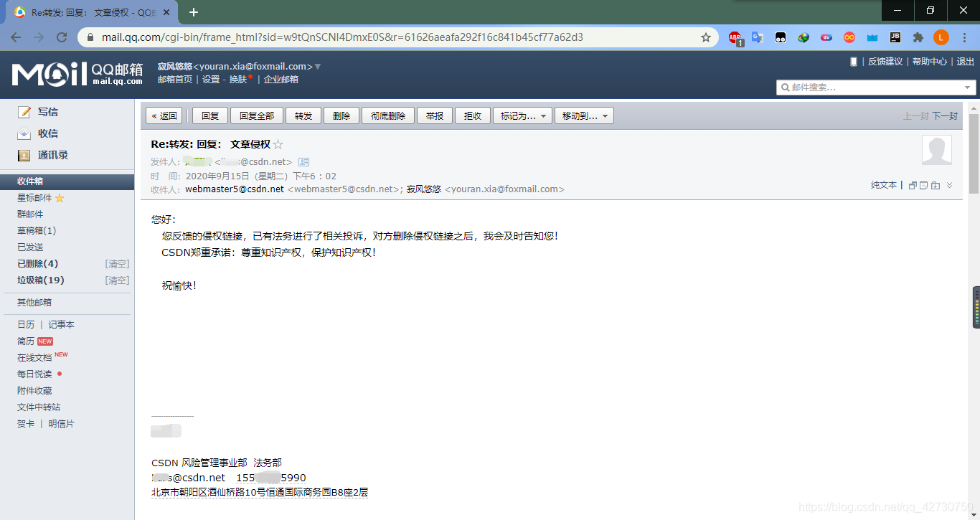This screenshot has height=520, width=980.
Task: Click the compose pencil icon
Action: click(x=24, y=112)
